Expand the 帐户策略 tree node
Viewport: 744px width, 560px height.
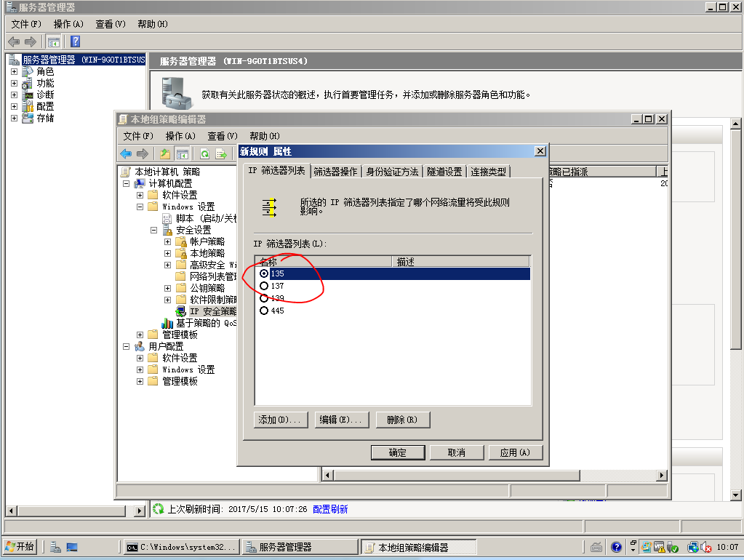tap(167, 241)
